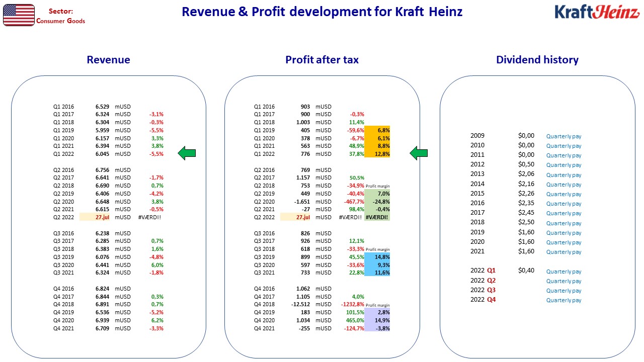644x362 pixels.
Task: Select the $2,35 dividend for 2016
Action: point(526,203)
